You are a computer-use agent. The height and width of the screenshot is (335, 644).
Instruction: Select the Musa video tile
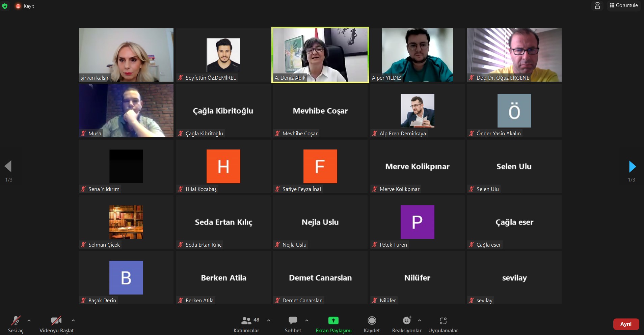coord(126,111)
